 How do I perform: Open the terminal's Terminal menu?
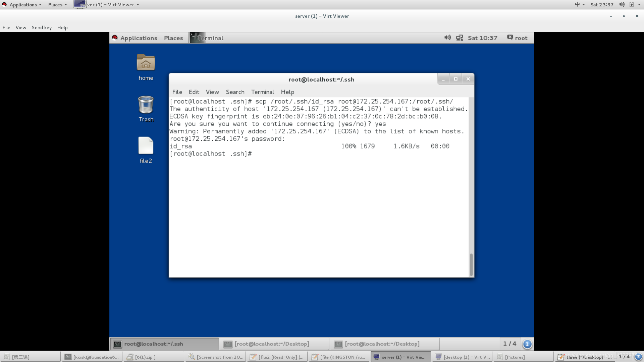click(x=263, y=92)
